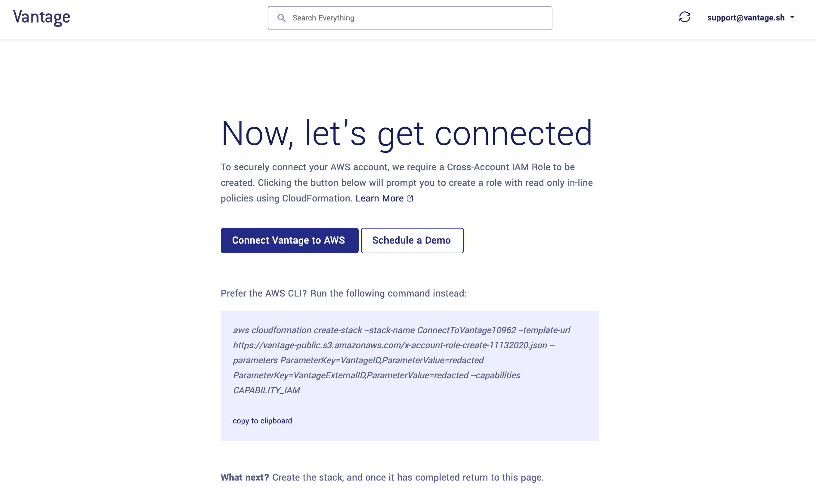
Task: Open the Learn More link
Action: click(379, 198)
